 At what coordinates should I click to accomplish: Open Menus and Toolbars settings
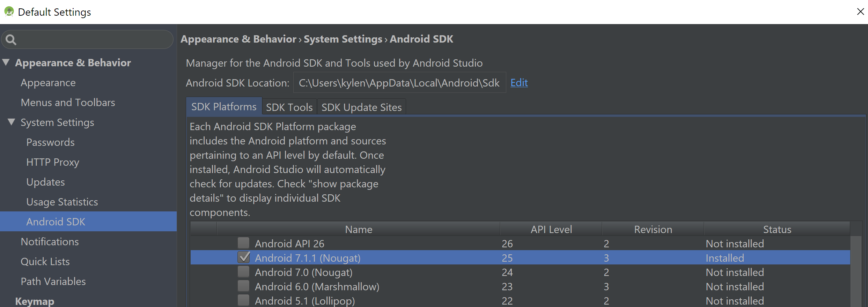pos(68,103)
